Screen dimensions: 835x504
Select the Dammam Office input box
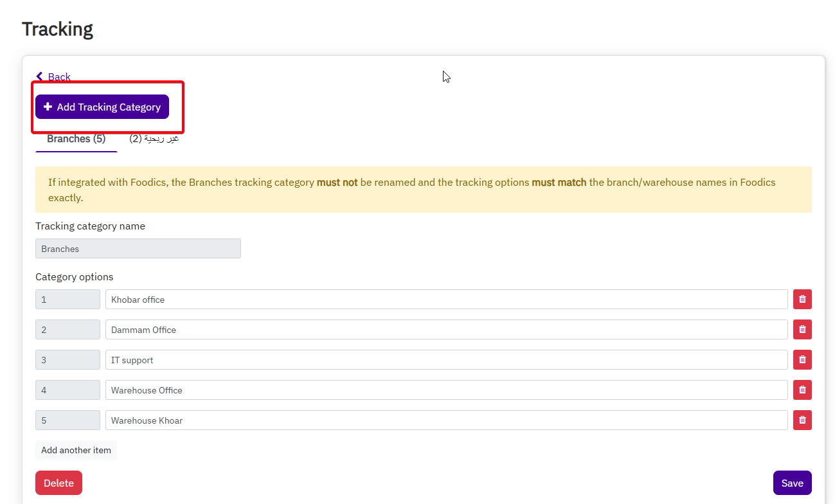446,330
